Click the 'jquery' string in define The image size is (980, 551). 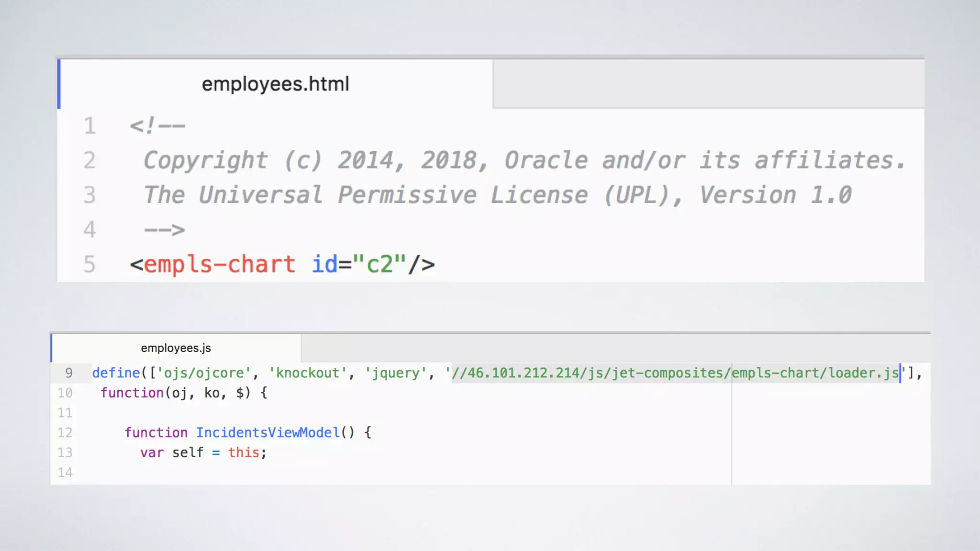click(x=396, y=373)
